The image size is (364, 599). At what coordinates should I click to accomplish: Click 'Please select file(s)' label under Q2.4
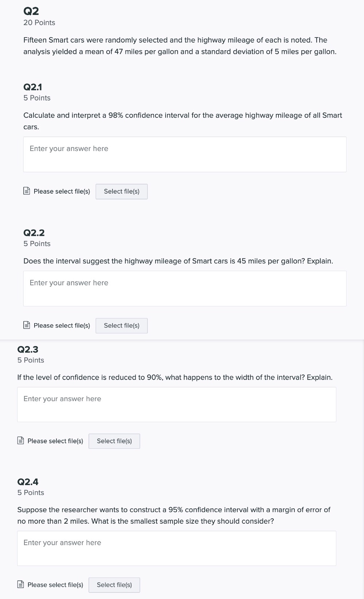click(x=55, y=585)
